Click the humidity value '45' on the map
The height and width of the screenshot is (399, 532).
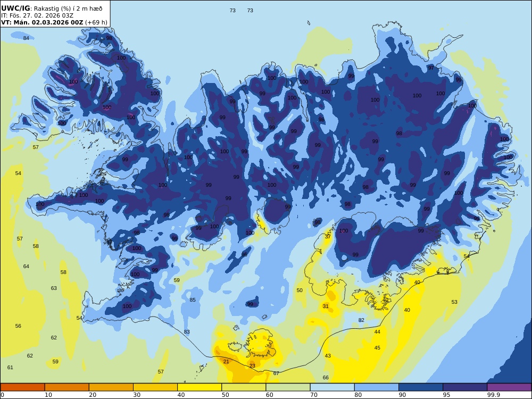click(x=377, y=348)
